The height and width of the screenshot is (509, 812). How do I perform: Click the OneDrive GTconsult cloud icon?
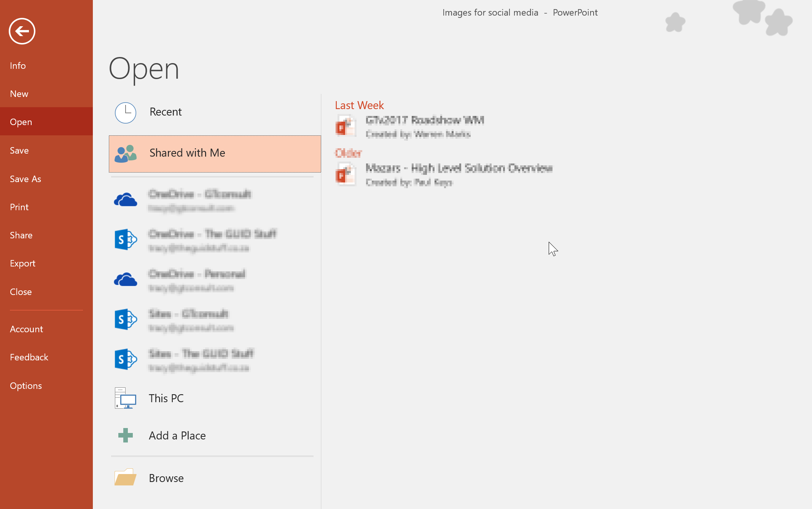[x=126, y=200]
